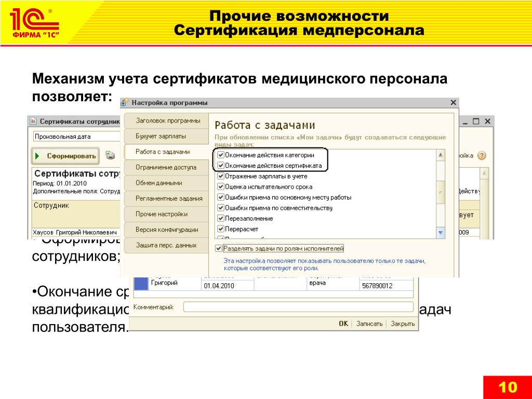Image resolution: width=532 pixels, height=399 pixels.
Task: Click the task list scrollbar thumb
Action: pyautogui.click(x=441, y=192)
